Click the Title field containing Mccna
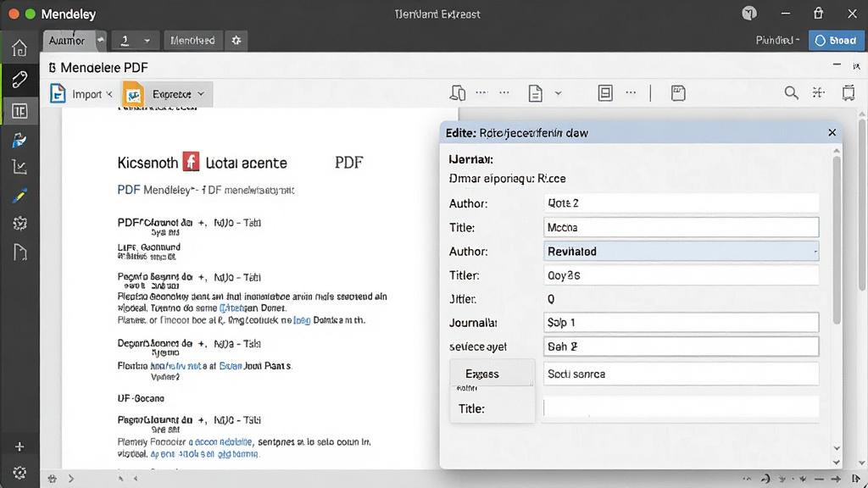 click(681, 227)
